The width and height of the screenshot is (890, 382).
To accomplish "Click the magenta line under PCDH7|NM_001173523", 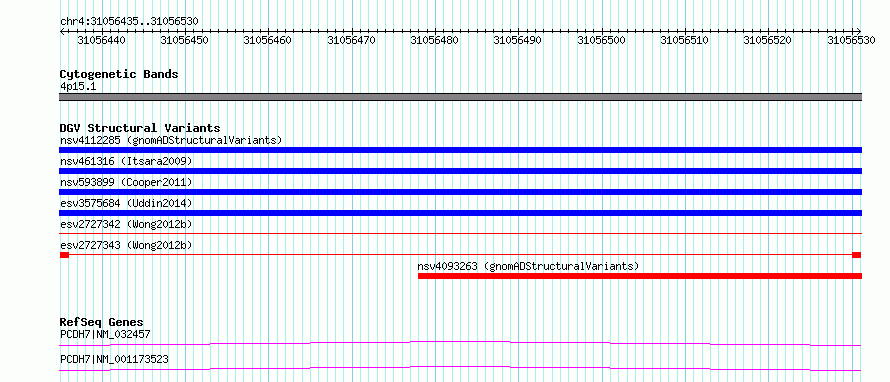I will tap(460, 368).
